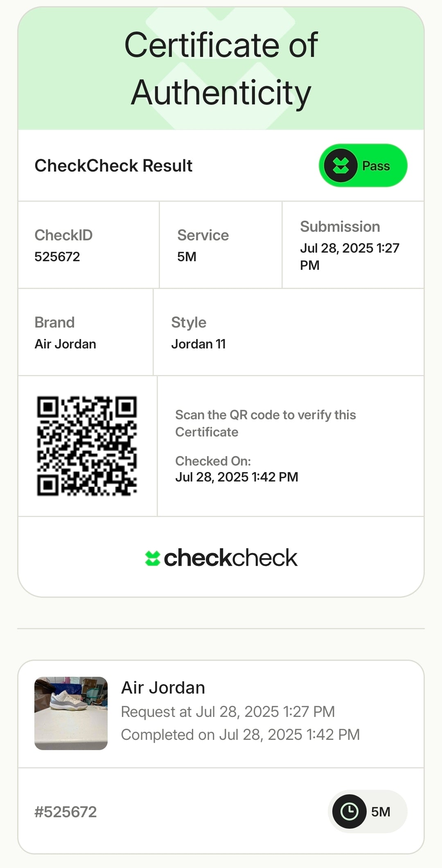Viewport: 442px width, 868px height.
Task: Tap the Completed on timestamp line
Action: 240,735
